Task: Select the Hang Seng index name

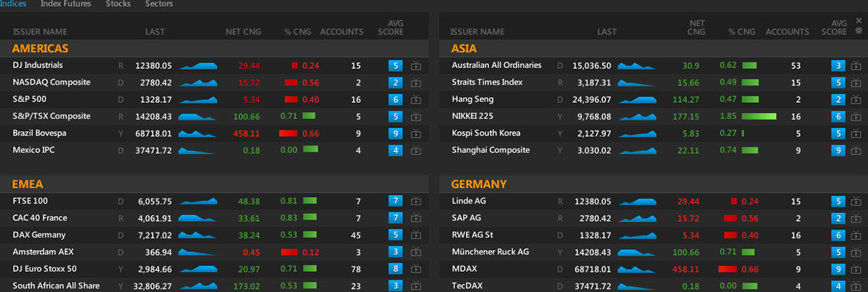Action: click(472, 99)
